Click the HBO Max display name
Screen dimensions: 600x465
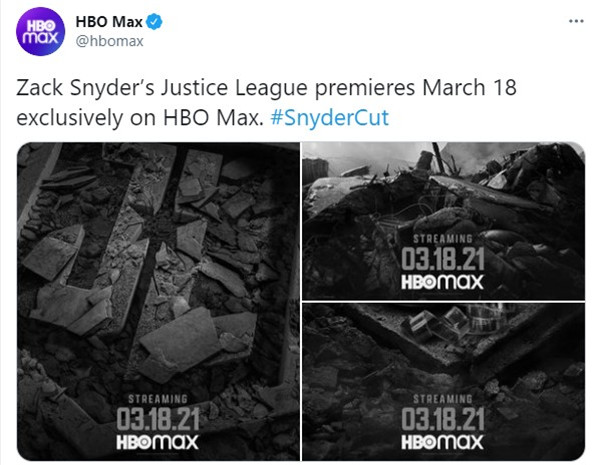pyautogui.click(x=109, y=22)
